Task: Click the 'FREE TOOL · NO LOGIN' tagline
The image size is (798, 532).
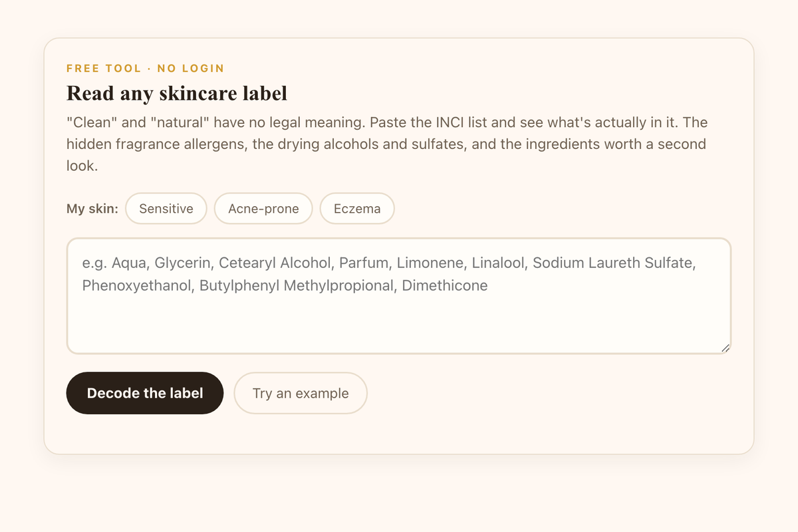Action: [146, 68]
